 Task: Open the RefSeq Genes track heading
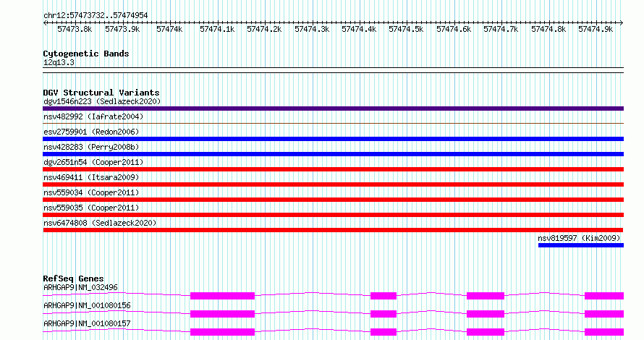[x=73, y=279]
